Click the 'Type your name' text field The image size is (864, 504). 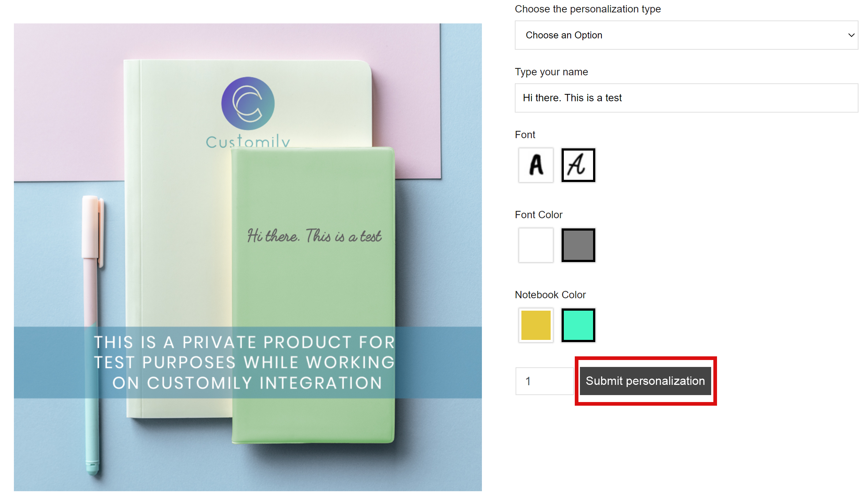(686, 98)
